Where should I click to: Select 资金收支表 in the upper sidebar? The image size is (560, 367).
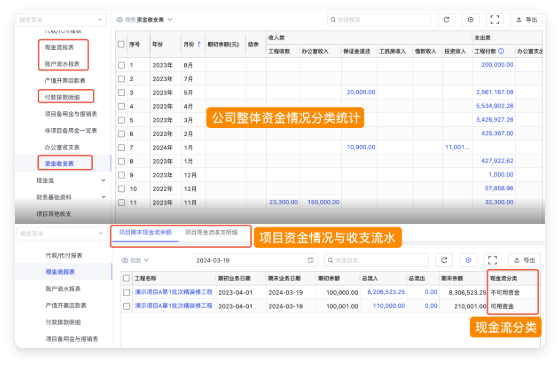click(x=59, y=164)
